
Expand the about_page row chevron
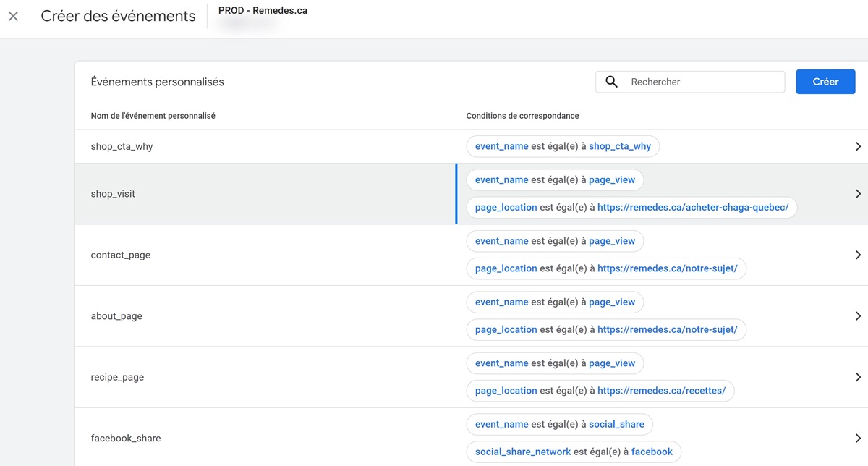pos(858,316)
